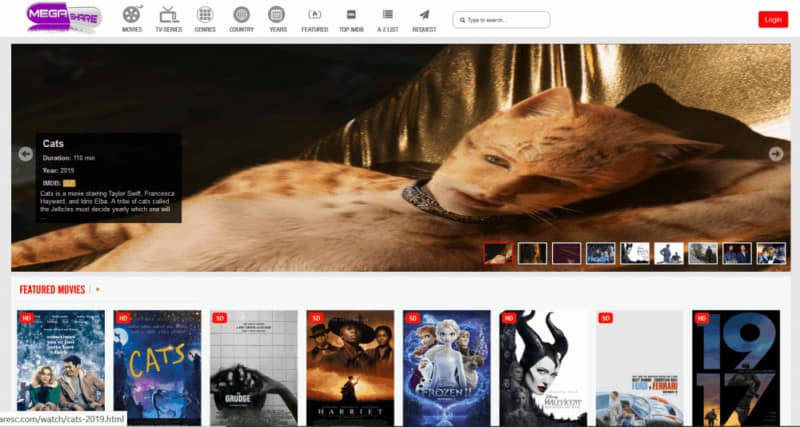The height and width of the screenshot is (427, 800).
Task: Click the SD badge on Harriet poster
Action: pyautogui.click(x=316, y=318)
